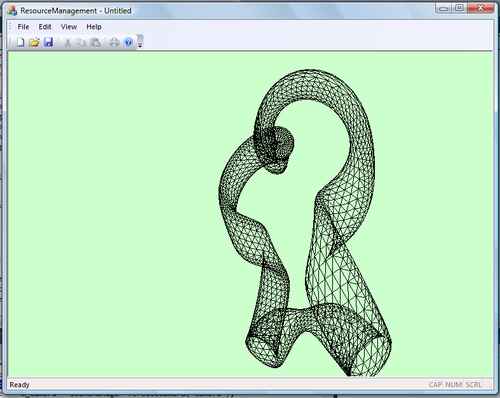
Task: Click the New document toolbar icon
Action: click(21, 42)
